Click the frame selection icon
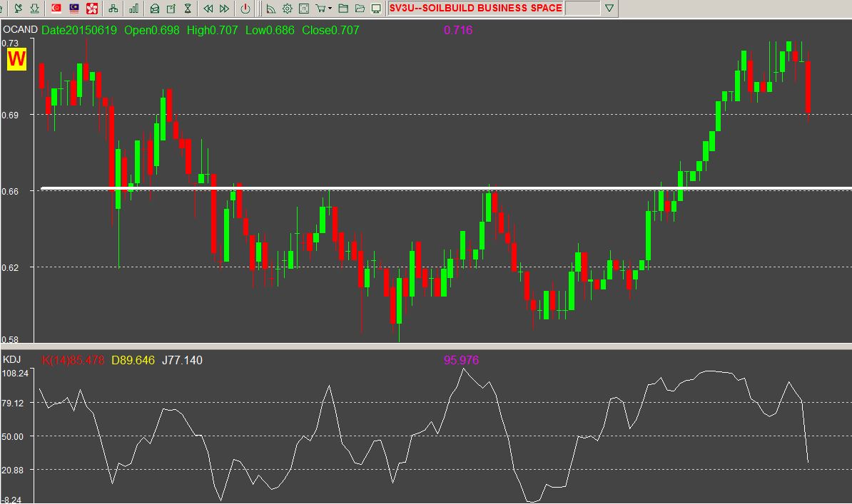 304,8
